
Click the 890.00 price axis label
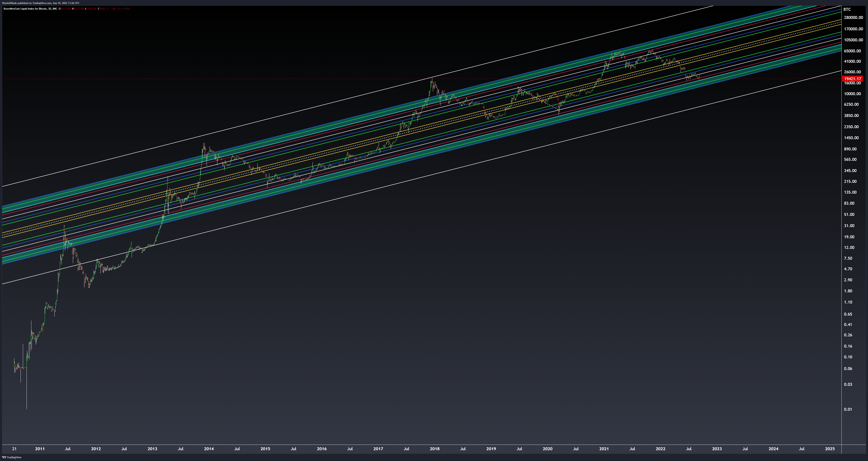click(851, 149)
